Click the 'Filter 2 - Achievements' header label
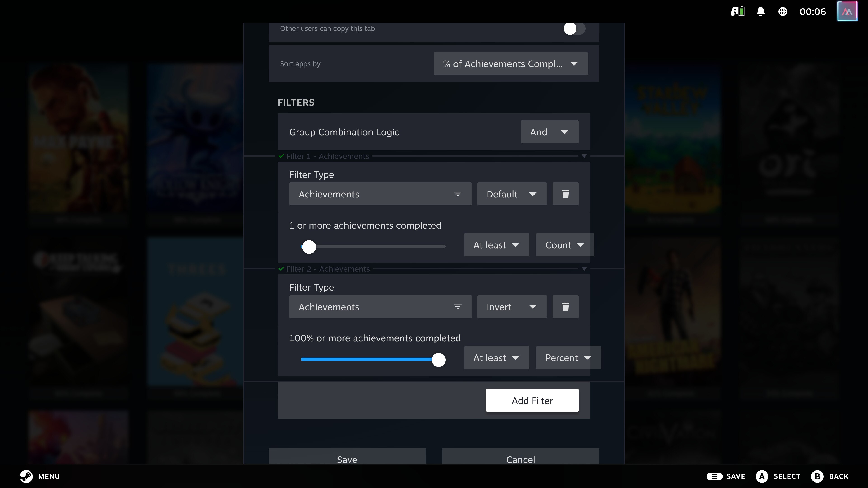 [x=328, y=269]
